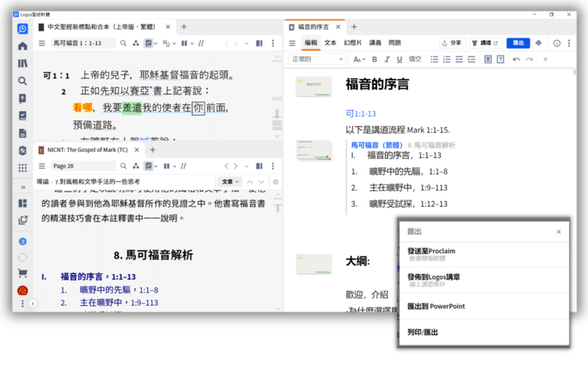588x367 pixels.
Task: Open the 正常的 paragraph style dropdown
Action: pyautogui.click(x=317, y=59)
